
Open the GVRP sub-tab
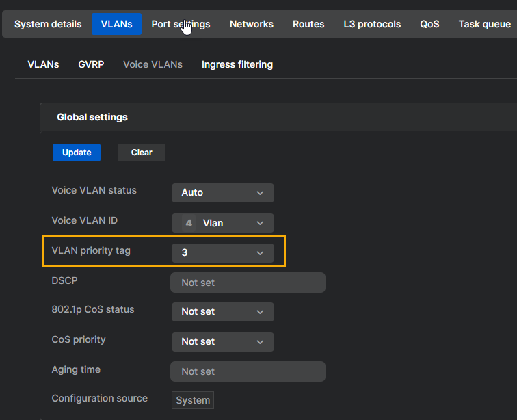91,64
